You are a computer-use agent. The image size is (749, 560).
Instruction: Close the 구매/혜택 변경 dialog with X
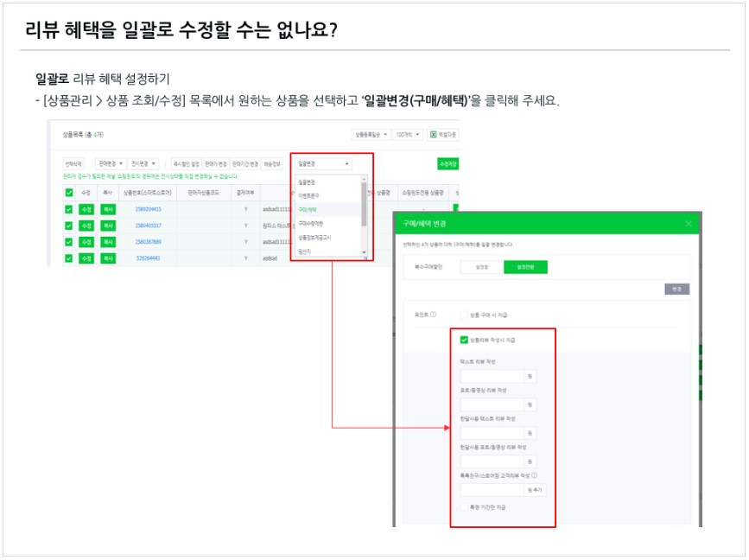pos(689,224)
